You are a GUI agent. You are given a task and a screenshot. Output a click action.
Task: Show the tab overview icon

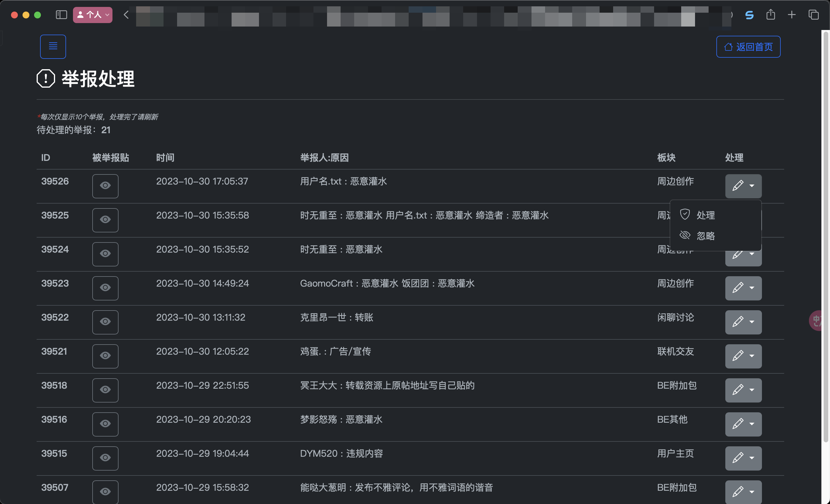(x=814, y=15)
